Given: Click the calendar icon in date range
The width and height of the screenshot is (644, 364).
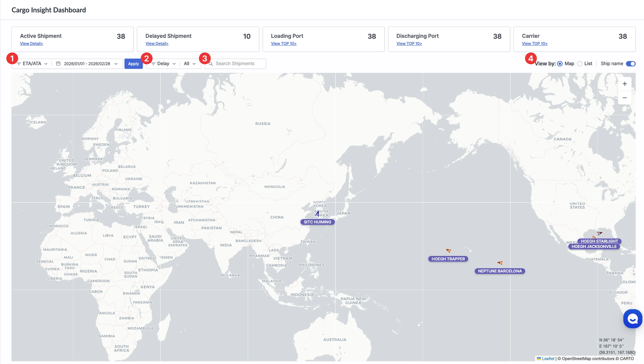Looking at the screenshot, I should pyautogui.click(x=58, y=63).
